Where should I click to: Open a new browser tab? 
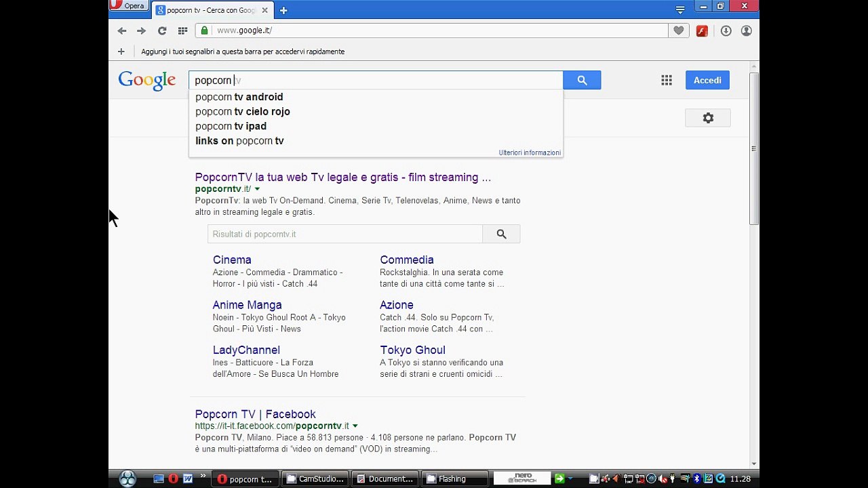(283, 10)
